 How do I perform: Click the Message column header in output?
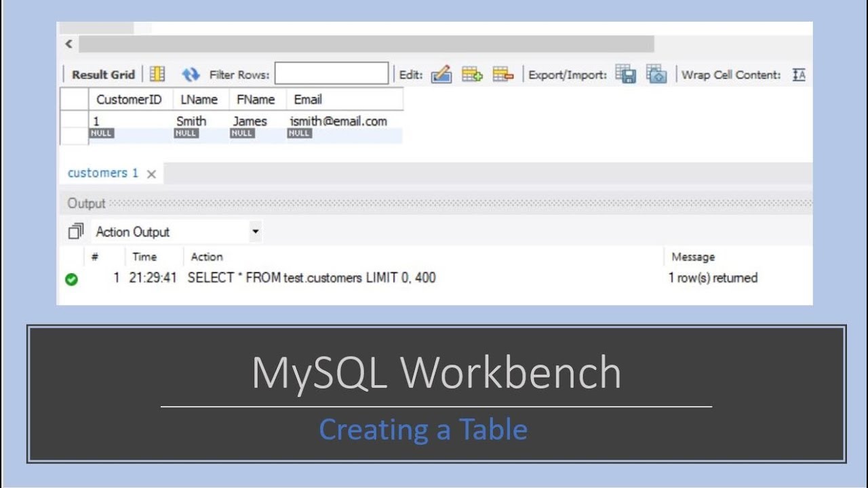tap(693, 257)
